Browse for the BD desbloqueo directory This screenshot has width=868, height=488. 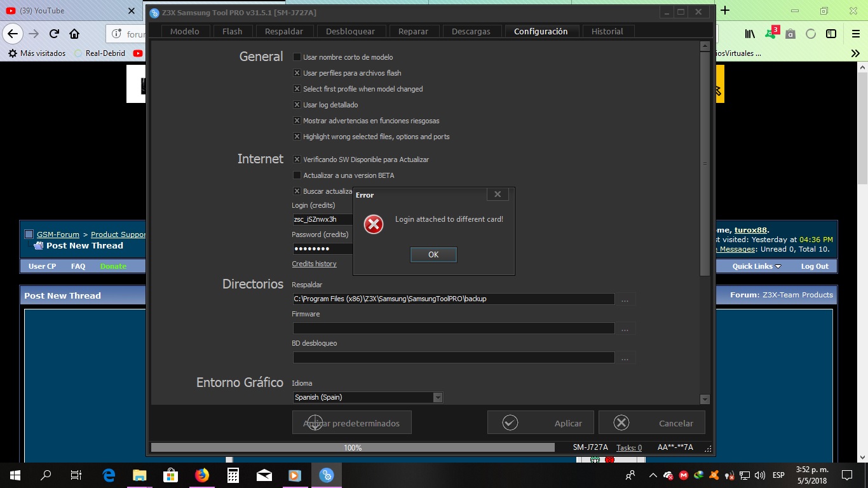[x=625, y=358]
